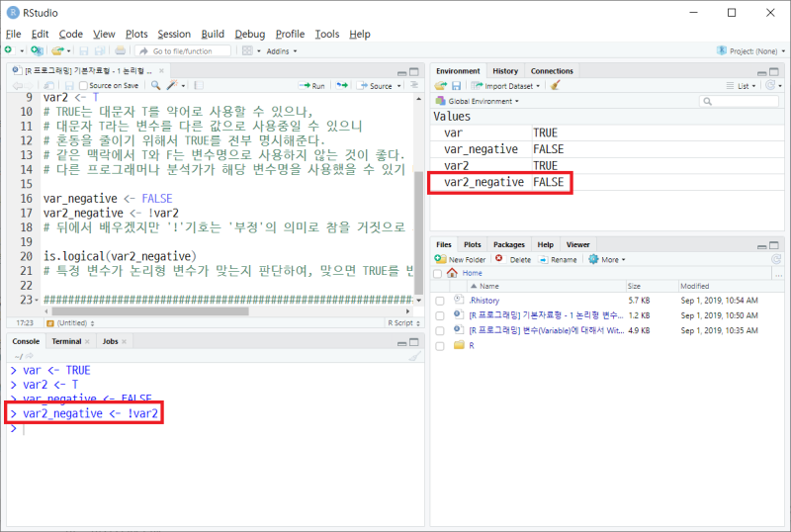Refresh the Files pane listing
Screen dimensions: 791x532
tap(776, 259)
